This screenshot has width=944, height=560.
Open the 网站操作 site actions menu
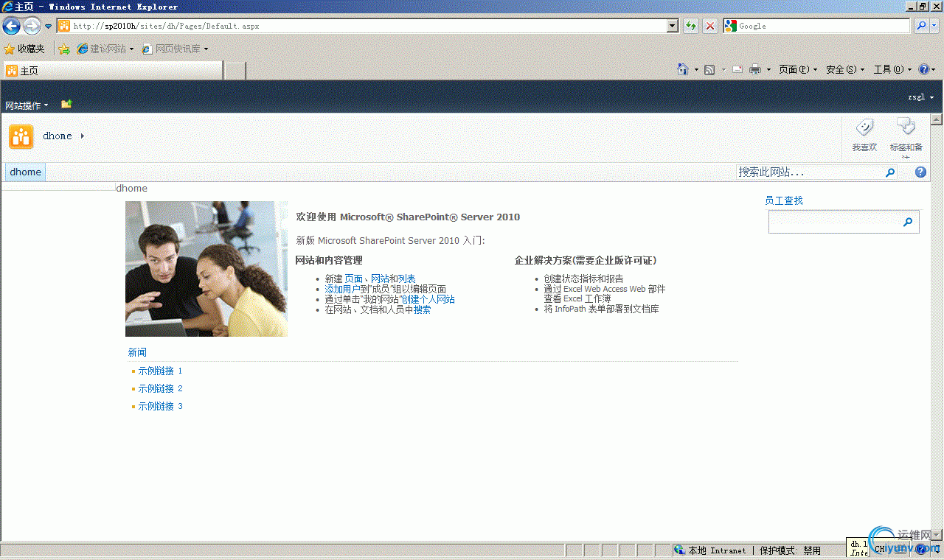(27, 105)
